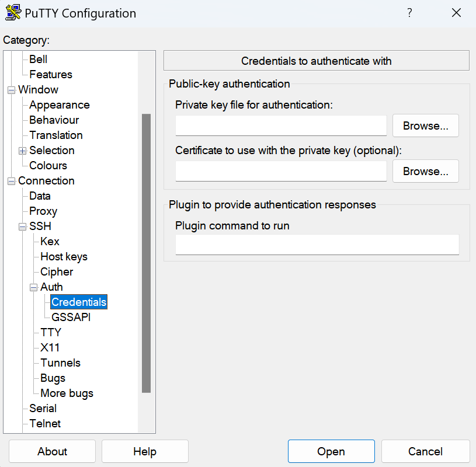
Task: Expand the Selection tree node
Action: (x=22, y=151)
